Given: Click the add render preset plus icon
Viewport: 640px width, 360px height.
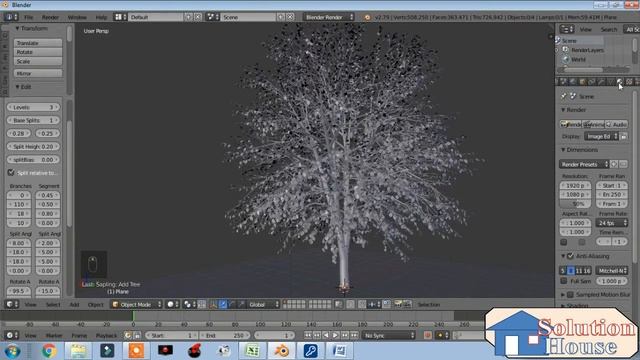Looking at the screenshot, I should [614, 164].
